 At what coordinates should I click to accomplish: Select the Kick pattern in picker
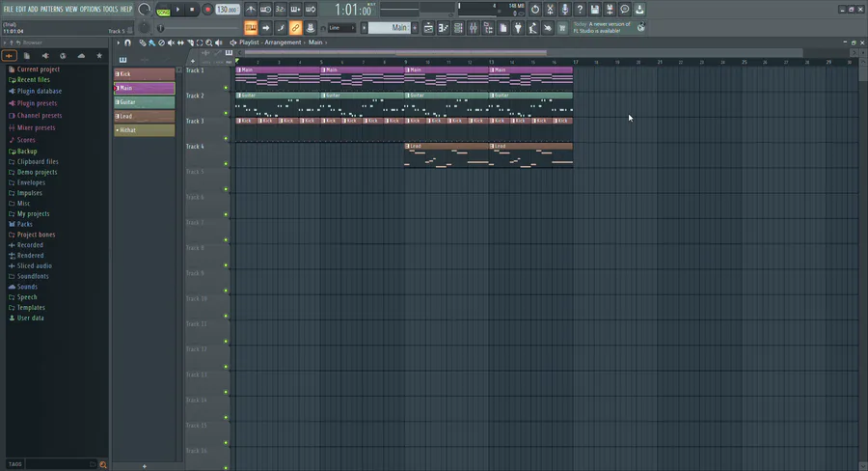point(145,74)
